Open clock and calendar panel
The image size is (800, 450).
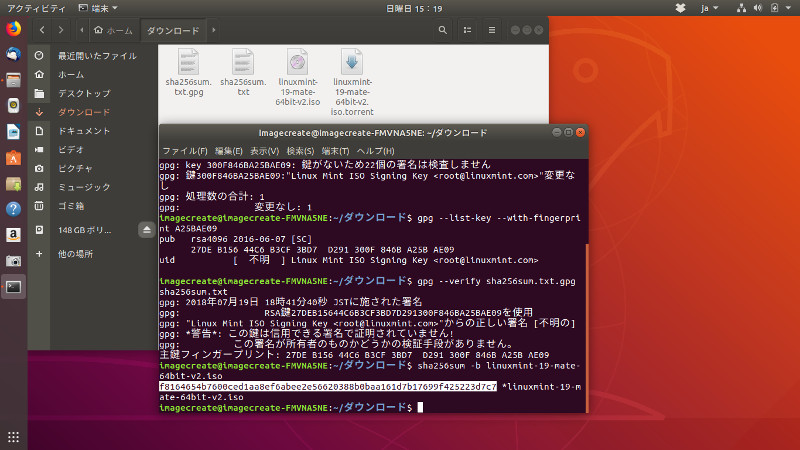pyautogui.click(x=414, y=8)
